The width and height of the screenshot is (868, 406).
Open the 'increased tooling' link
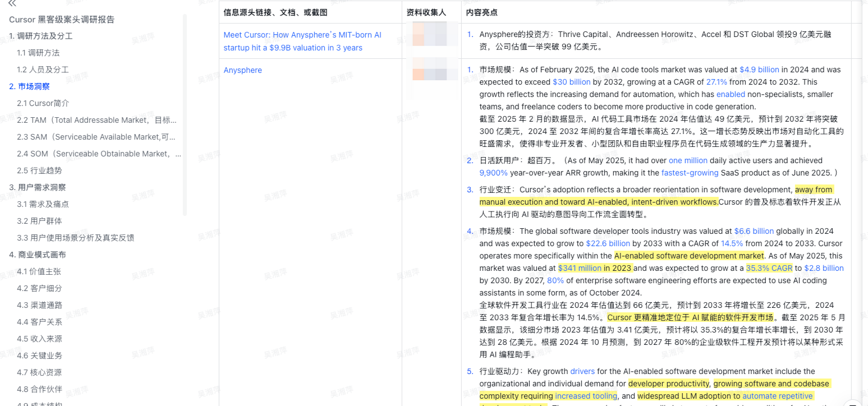587,396
